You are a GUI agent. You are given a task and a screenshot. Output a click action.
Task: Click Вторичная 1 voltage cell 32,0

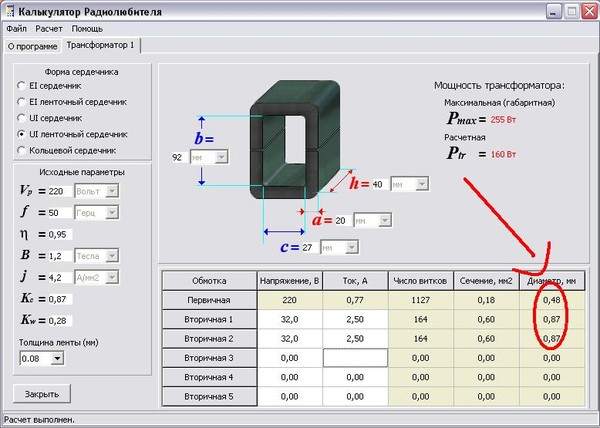point(291,318)
